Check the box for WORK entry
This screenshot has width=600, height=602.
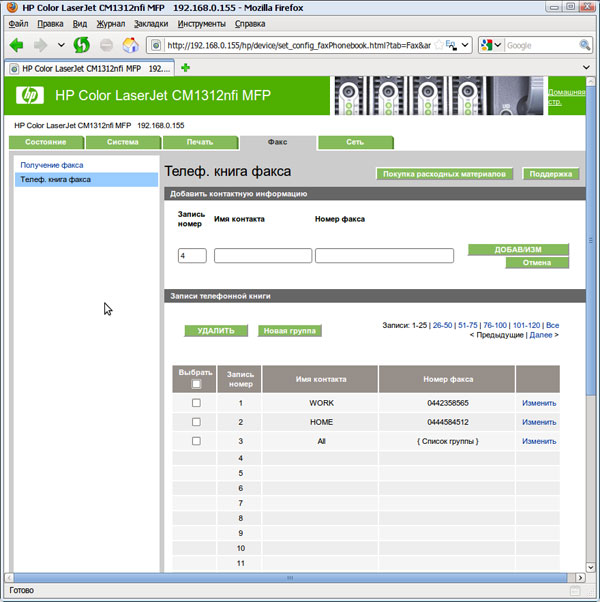(x=196, y=403)
